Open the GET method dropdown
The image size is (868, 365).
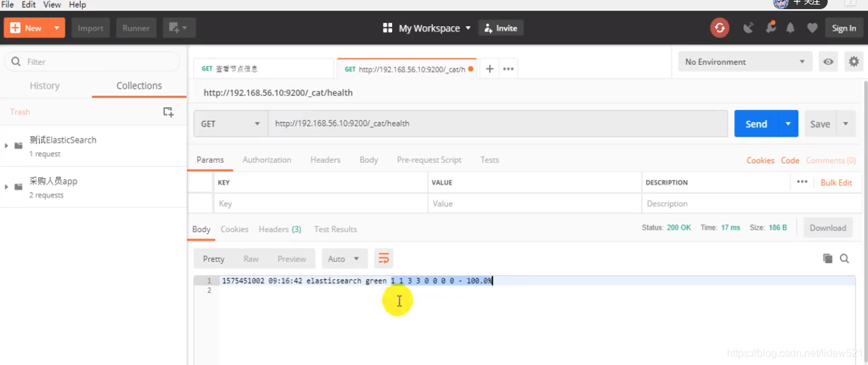[230, 123]
